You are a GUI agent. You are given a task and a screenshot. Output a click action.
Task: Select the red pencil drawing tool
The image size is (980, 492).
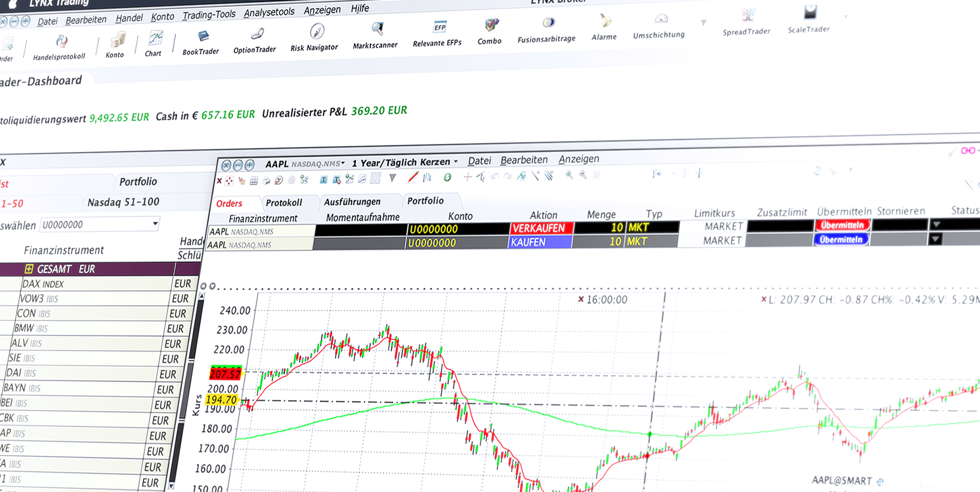[414, 178]
